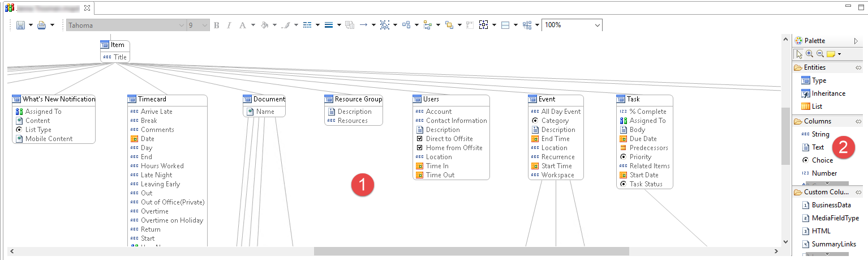Open the font size 9 combo box

[198, 25]
